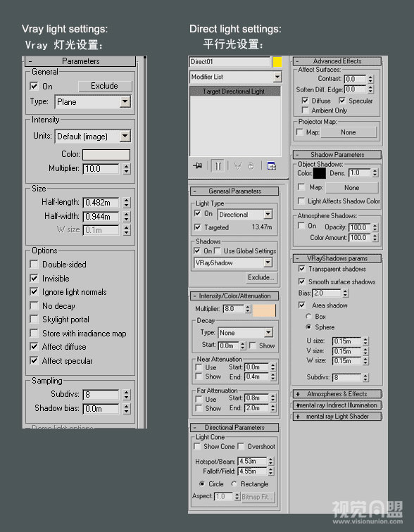Expand the Atmospheres & Effects rollout
414x532 pixels.
click(337, 394)
